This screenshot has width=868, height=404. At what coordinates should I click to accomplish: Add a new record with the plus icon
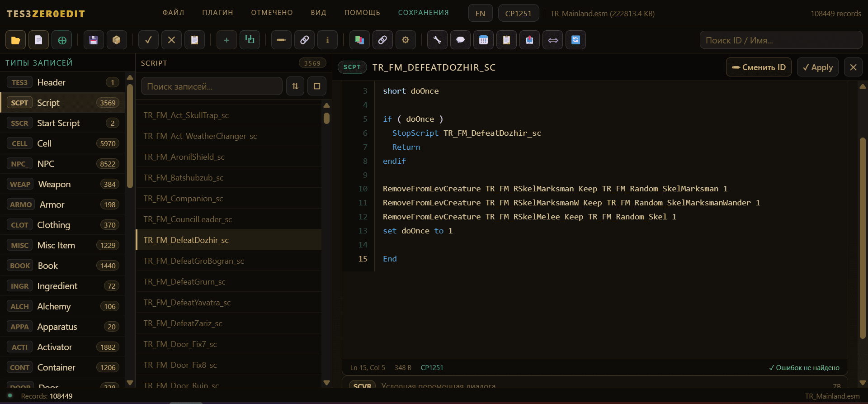pos(226,40)
